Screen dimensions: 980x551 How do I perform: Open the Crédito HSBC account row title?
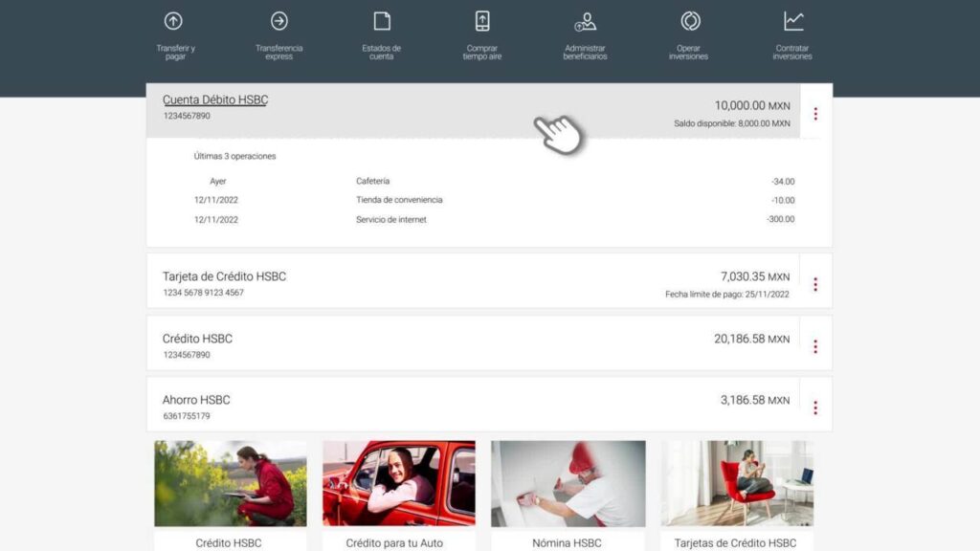197,339
